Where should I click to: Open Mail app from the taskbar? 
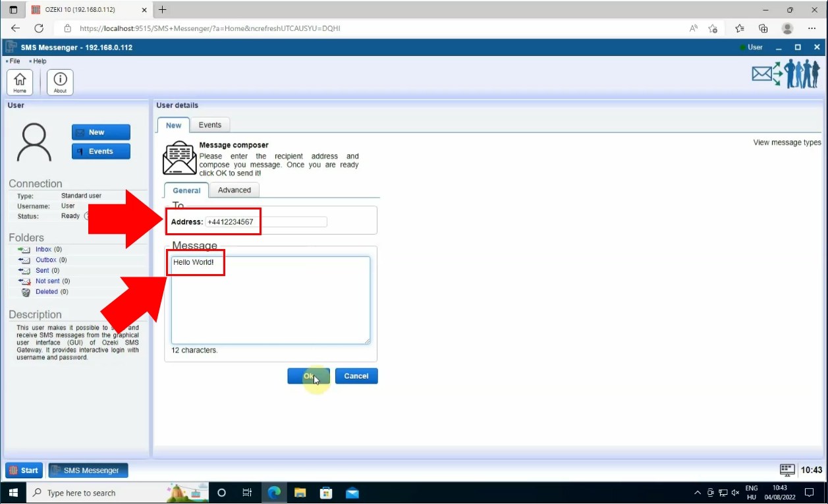tap(352, 493)
